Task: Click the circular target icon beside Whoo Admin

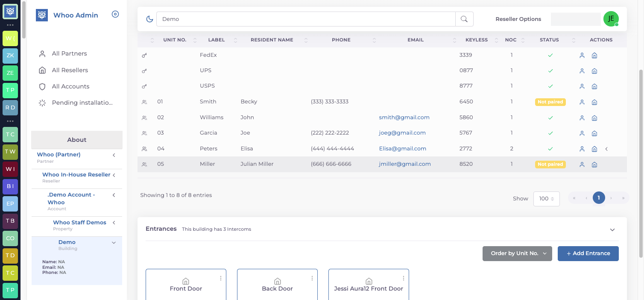Action: pyautogui.click(x=115, y=14)
